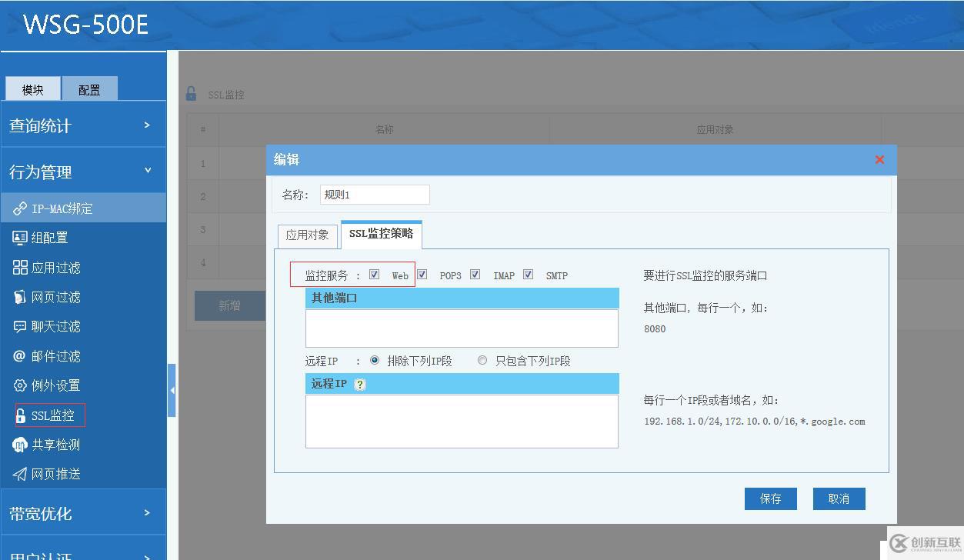Click the 保存 button
964x560 pixels.
click(770, 498)
